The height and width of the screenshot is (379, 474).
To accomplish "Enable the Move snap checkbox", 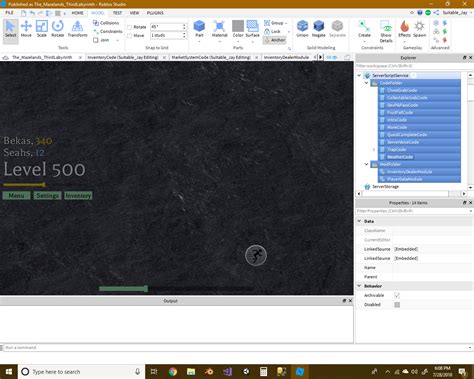I will click(x=129, y=36).
